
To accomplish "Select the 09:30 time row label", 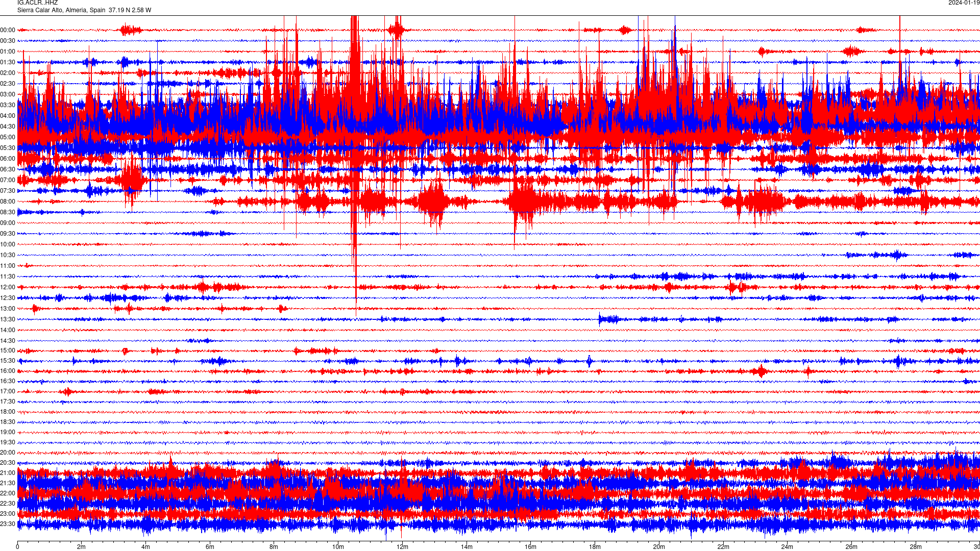I will coord(8,234).
